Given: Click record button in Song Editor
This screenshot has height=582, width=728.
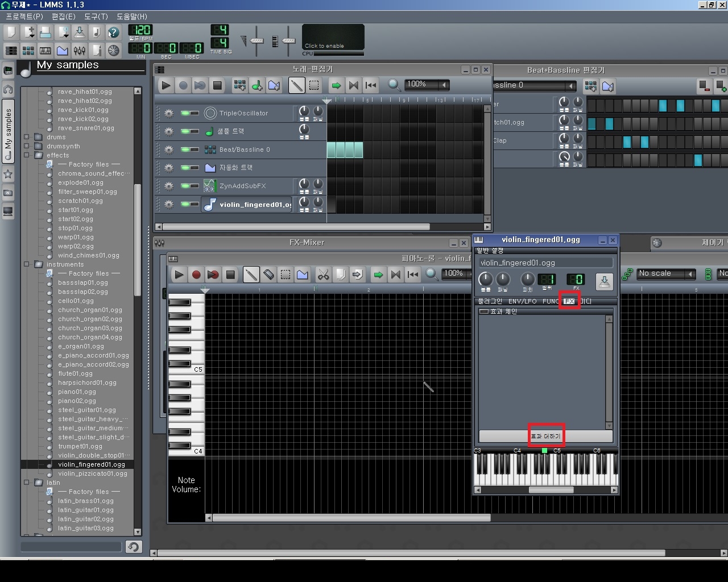Looking at the screenshot, I should (183, 85).
